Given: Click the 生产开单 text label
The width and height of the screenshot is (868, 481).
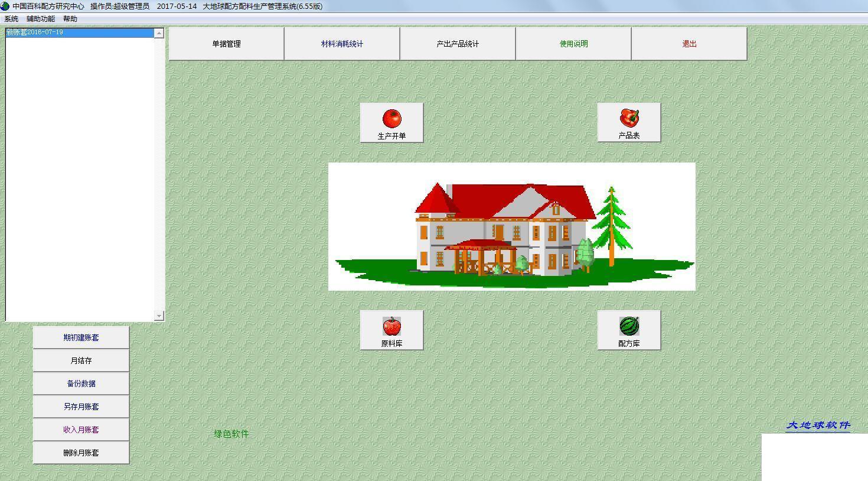Looking at the screenshot, I should (x=391, y=136).
